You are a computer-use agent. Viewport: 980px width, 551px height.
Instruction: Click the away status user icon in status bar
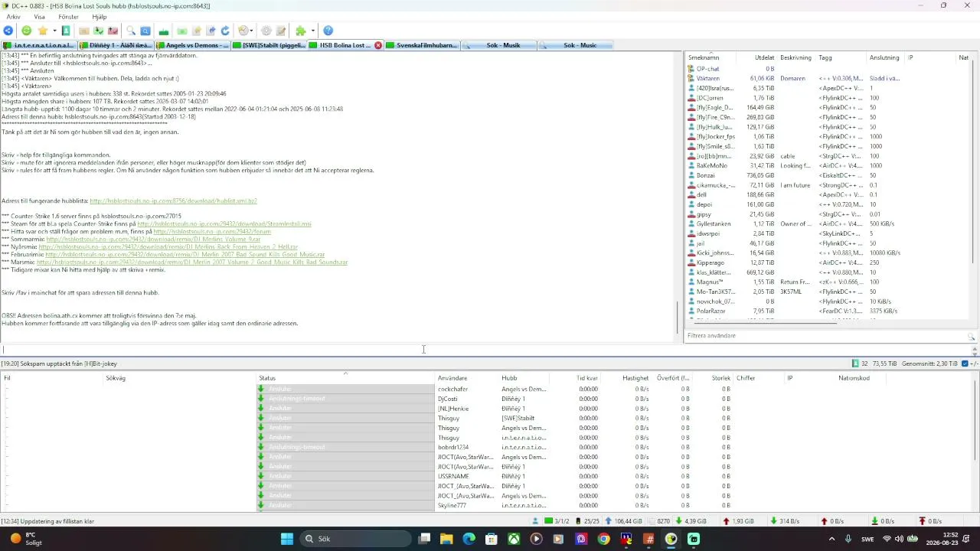pos(536,521)
